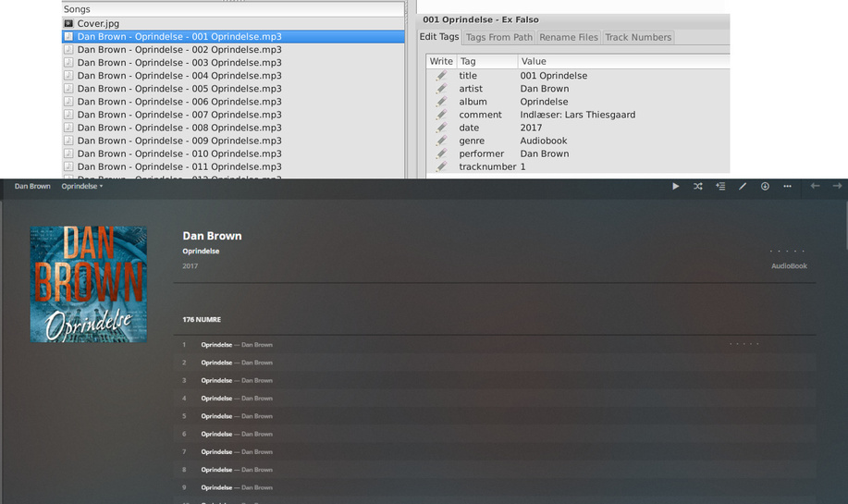The image size is (848, 504).
Task: Select the date value 2017
Action: click(531, 128)
